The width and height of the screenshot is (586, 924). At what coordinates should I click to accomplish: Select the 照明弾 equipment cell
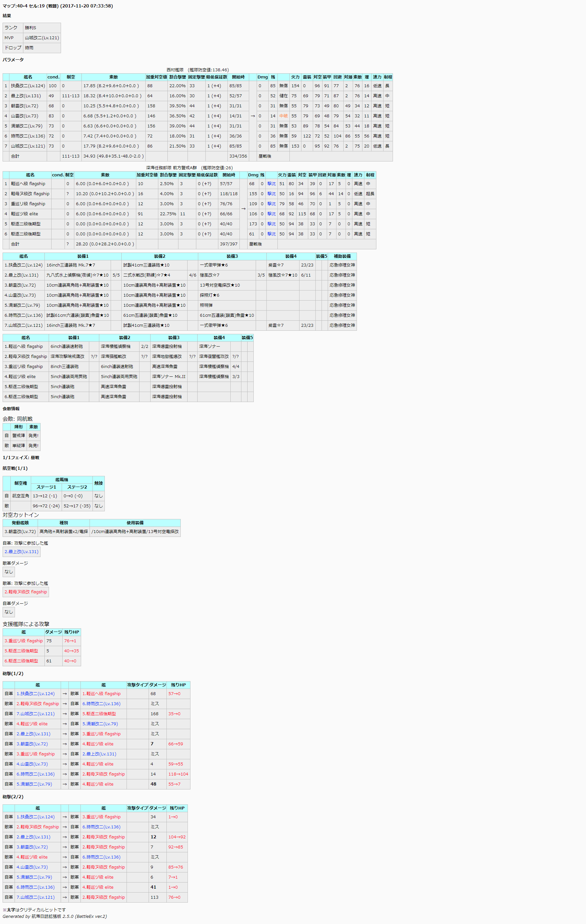tap(206, 305)
